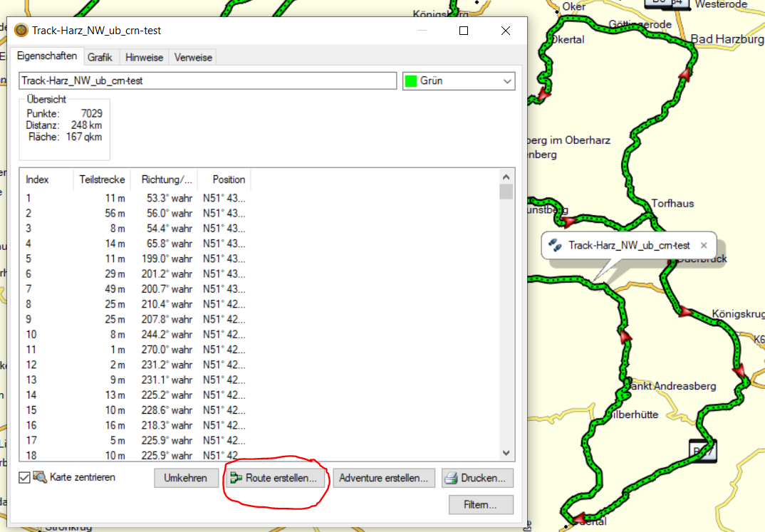Click the B27 road shield on the map
This screenshot has height=532, width=765.
coord(702,450)
